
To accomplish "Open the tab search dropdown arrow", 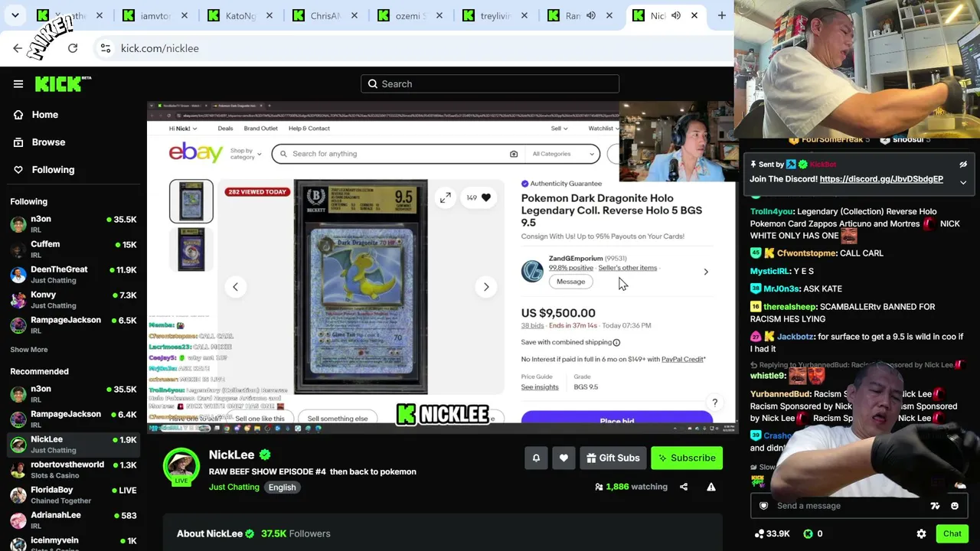I will tap(15, 15).
